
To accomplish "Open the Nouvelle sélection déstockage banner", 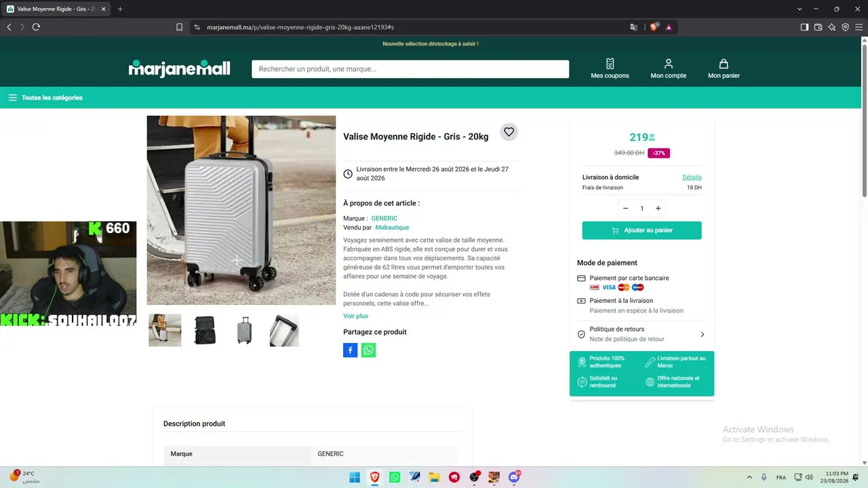I will point(431,43).
